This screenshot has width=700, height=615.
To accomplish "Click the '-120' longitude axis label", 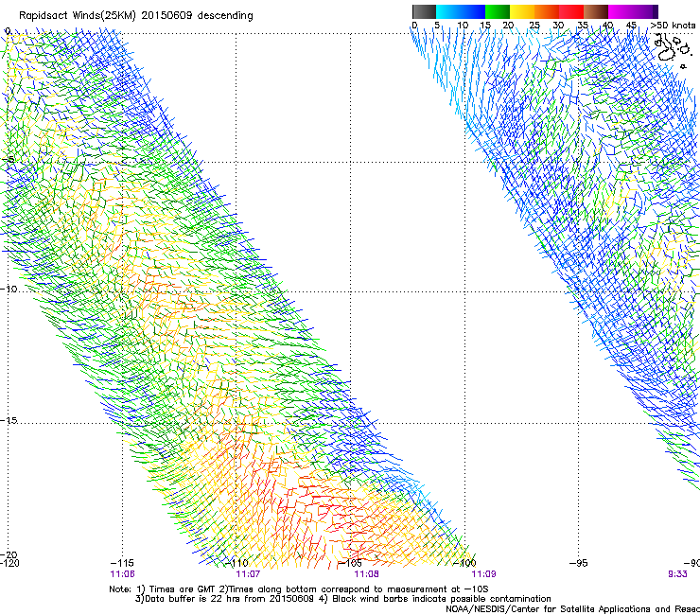I will click(x=9, y=563).
